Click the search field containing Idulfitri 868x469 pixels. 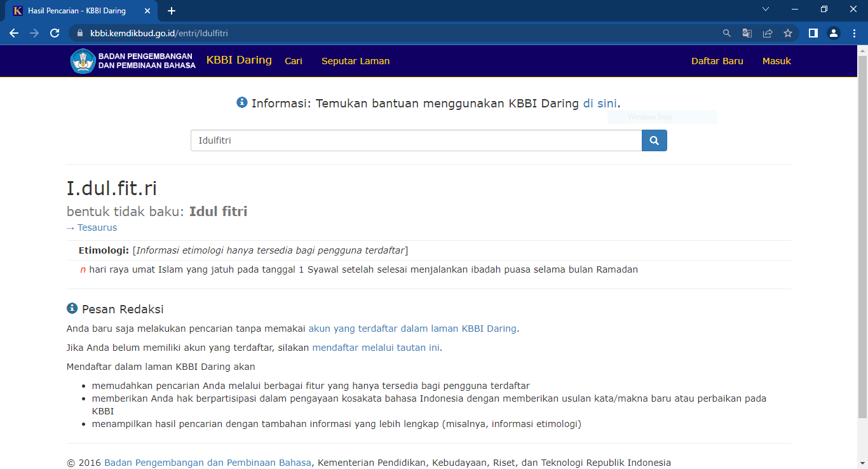(416, 140)
